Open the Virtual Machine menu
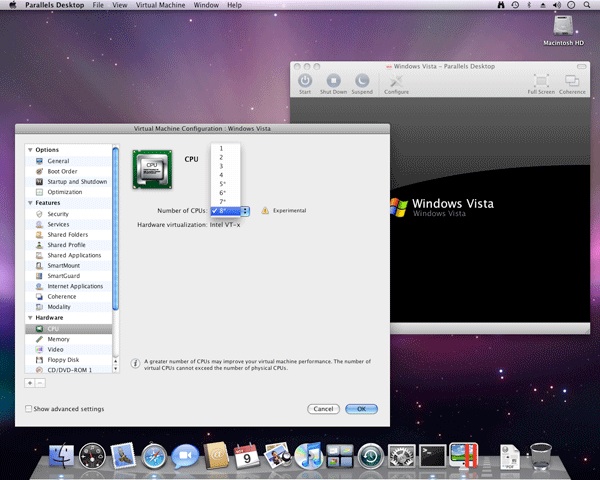Screen dimensions: 600x480 tap(160, 5)
